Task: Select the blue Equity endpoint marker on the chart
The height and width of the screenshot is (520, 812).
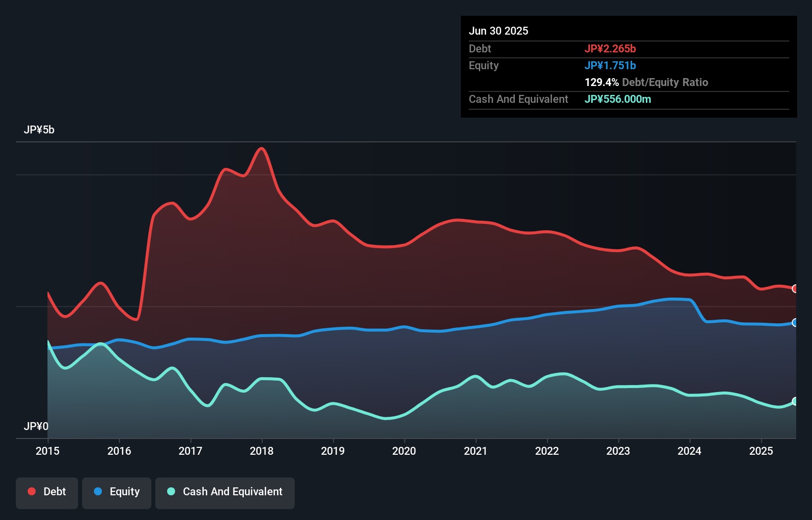Action: point(795,323)
